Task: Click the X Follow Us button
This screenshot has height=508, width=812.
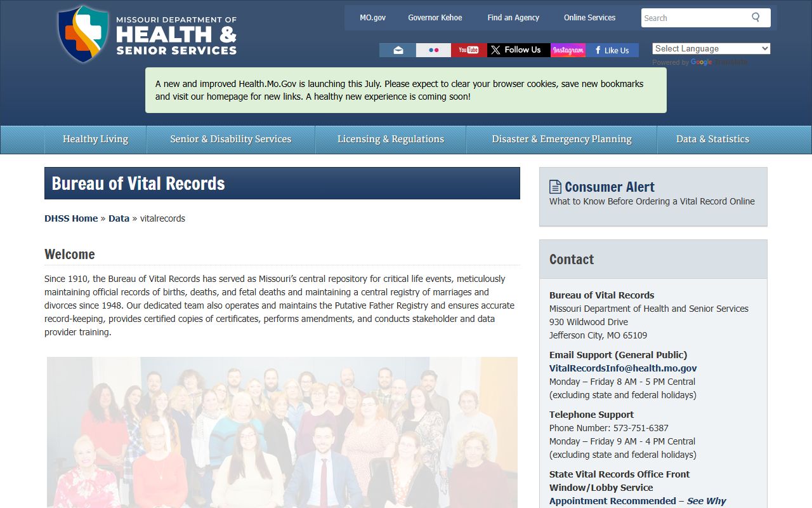Action: pos(518,50)
